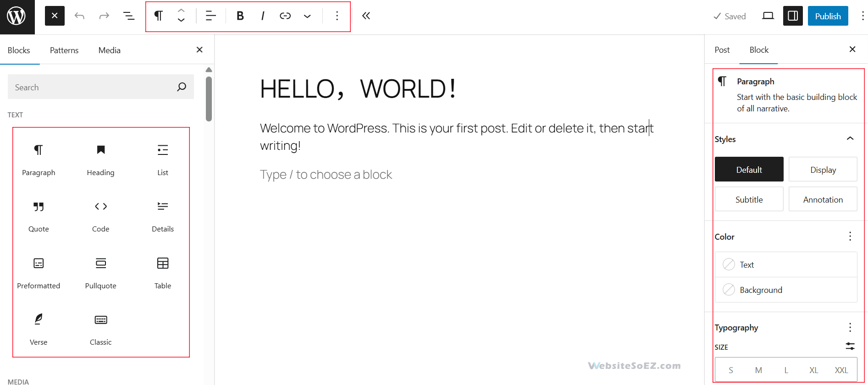Close the block inserter toggle button
868x385 pixels.
tap(55, 16)
